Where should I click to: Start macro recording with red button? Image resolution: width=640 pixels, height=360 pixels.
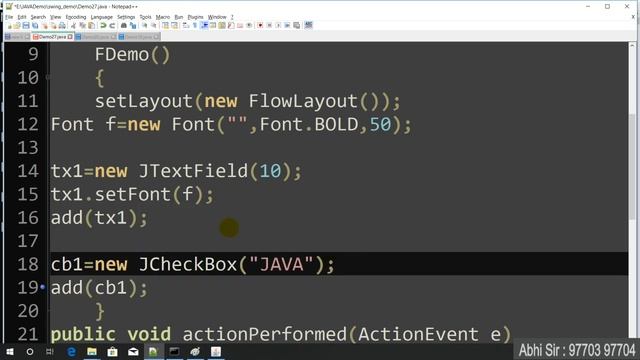[x=260, y=25]
